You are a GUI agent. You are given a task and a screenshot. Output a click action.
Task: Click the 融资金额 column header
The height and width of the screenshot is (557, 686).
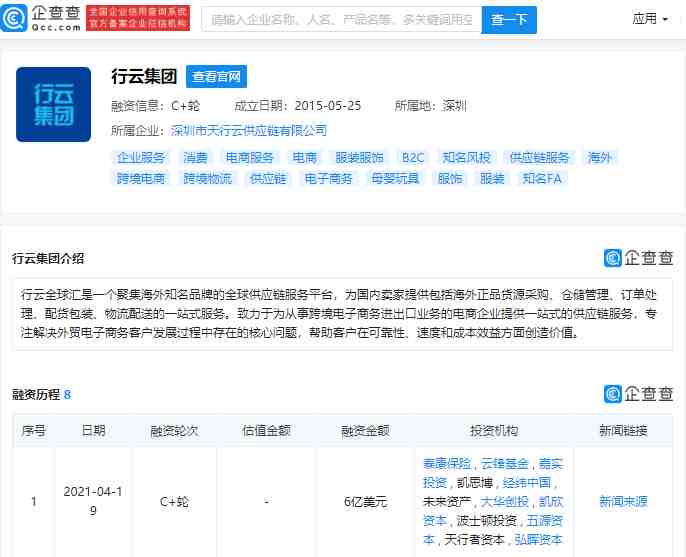[x=365, y=431]
